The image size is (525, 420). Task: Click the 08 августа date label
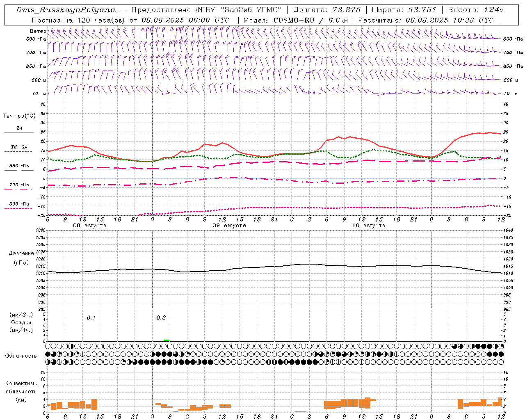[x=90, y=226]
